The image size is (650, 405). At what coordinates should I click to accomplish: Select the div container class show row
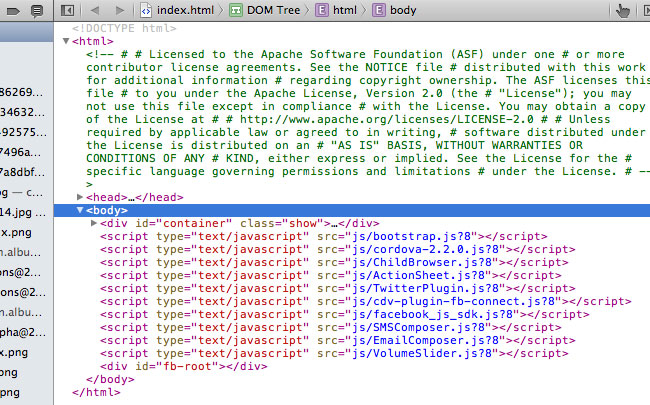[240, 223]
